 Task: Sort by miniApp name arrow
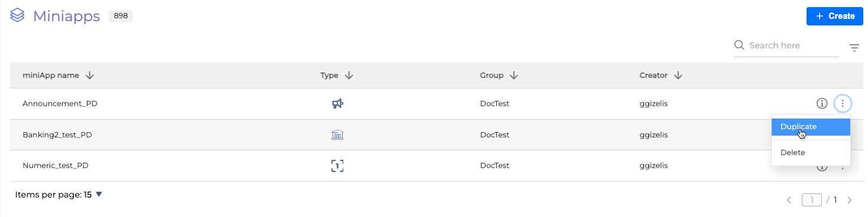tap(90, 75)
